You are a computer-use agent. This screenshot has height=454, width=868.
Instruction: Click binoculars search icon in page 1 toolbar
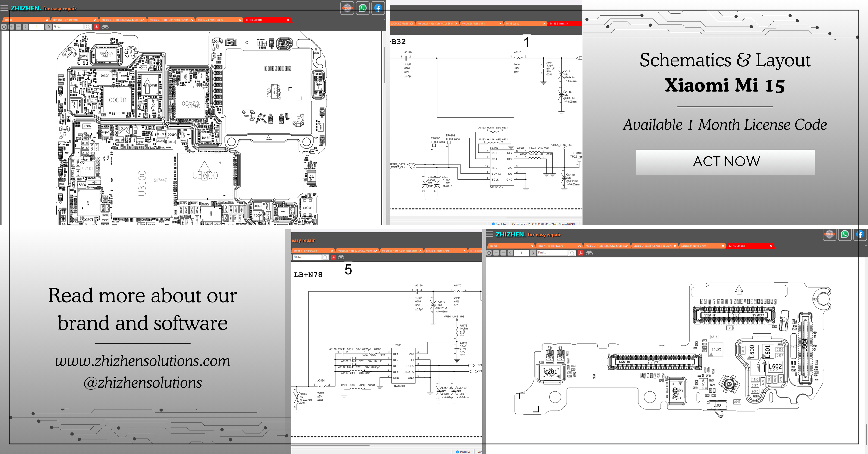click(x=105, y=27)
